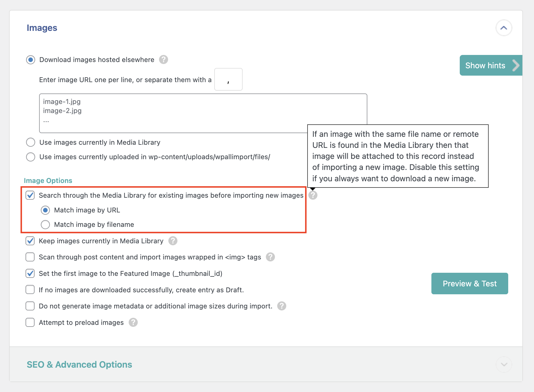
Task: Click the Preview & Test button
Action: [470, 284]
